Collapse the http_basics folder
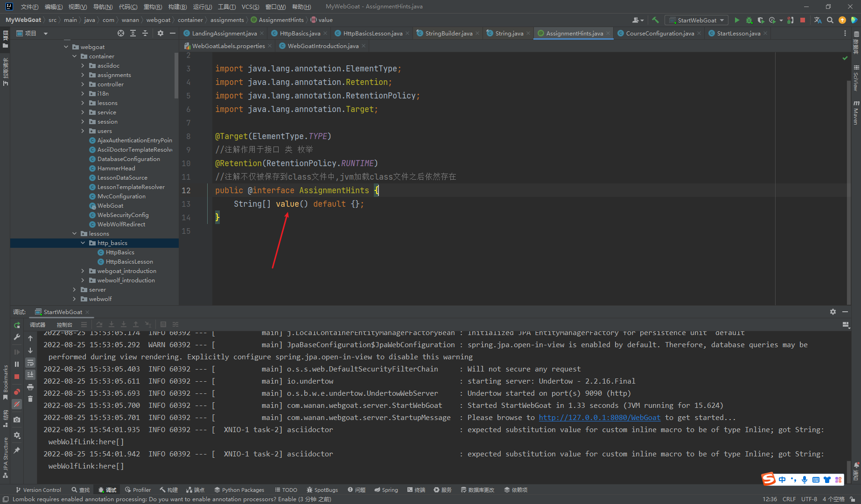This screenshot has width=861, height=504. (83, 243)
